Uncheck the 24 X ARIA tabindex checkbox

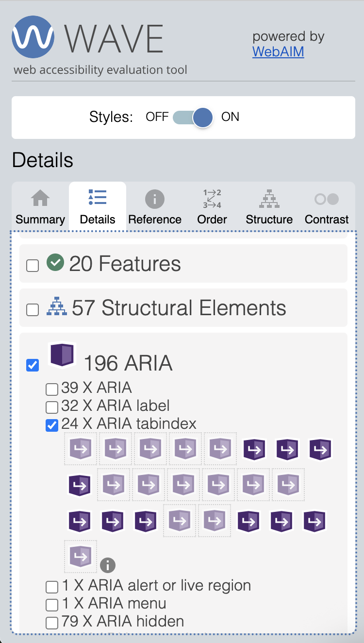(x=51, y=425)
